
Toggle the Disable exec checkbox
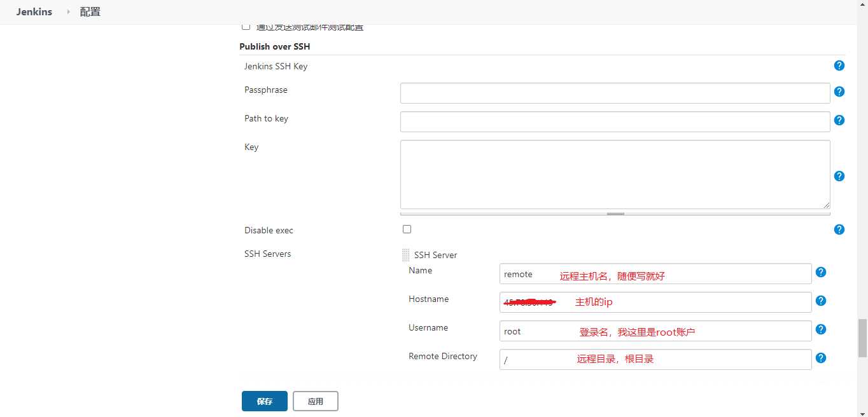407,229
